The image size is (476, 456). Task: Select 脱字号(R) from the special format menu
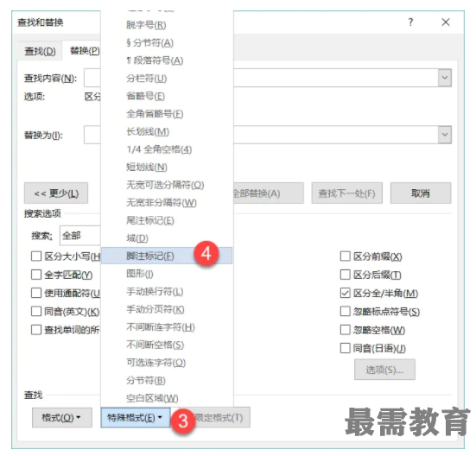(167, 25)
